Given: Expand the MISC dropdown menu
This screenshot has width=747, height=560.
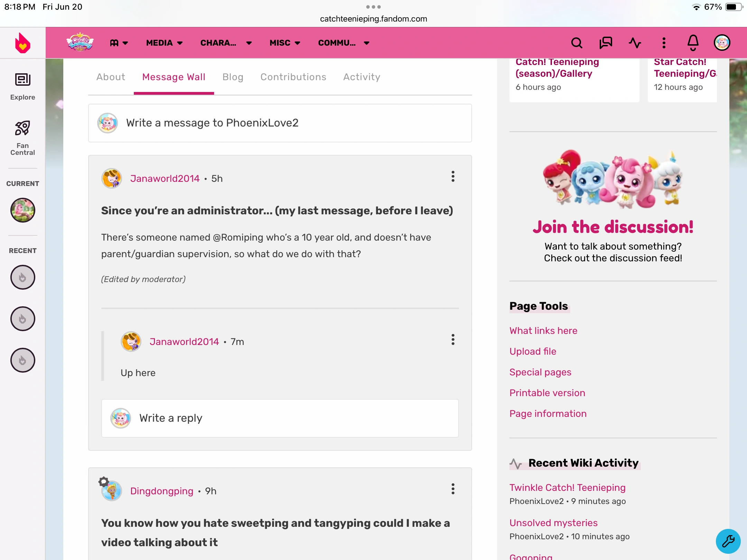Looking at the screenshot, I should coord(285,43).
